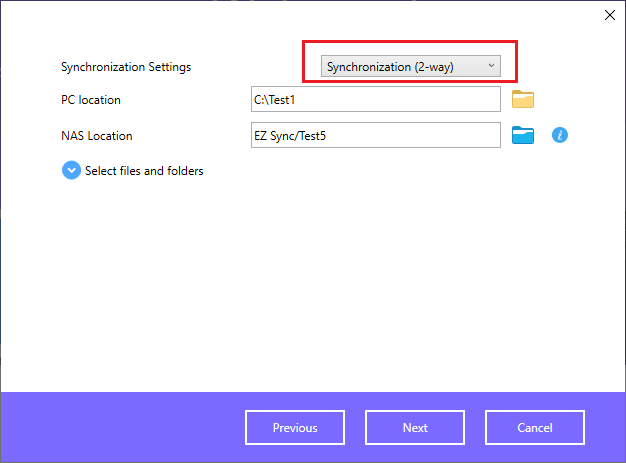Click the blue circular chevron icon
The image size is (626, 463).
click(x=71, y=170)
